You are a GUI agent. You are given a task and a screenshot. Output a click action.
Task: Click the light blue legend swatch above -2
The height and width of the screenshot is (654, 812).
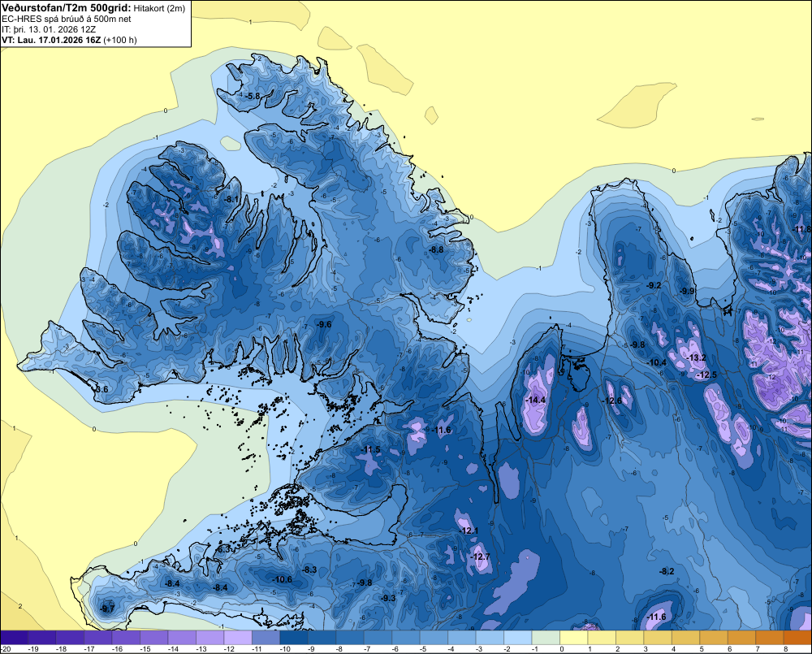click(x=518, y=638)
